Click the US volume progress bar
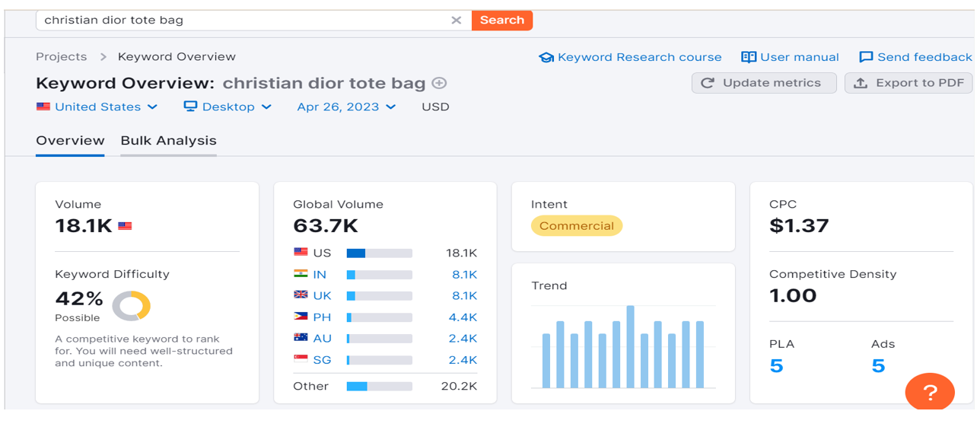 pyautogui.click(x=380, y=253)
